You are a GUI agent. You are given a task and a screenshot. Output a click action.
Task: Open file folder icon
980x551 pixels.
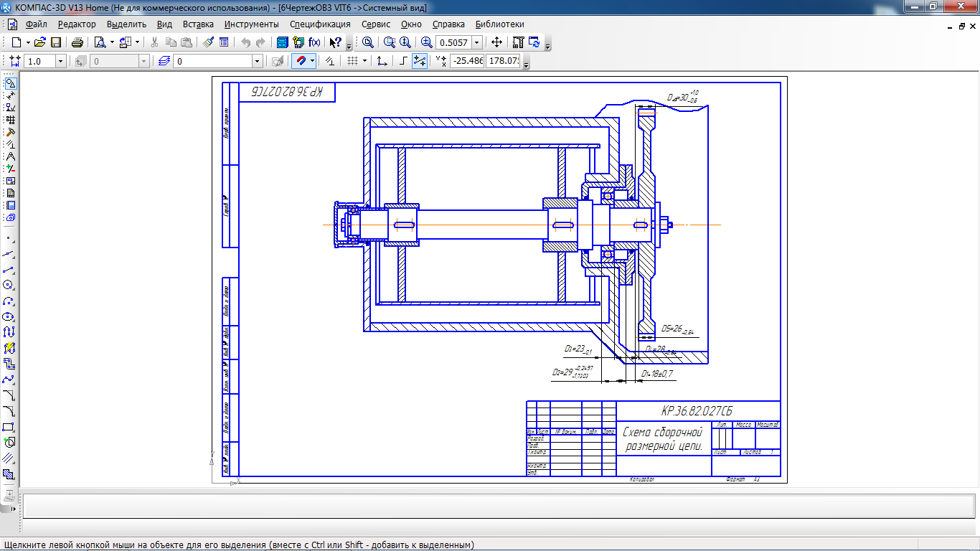pyautogui.click(x=39, y=42)
